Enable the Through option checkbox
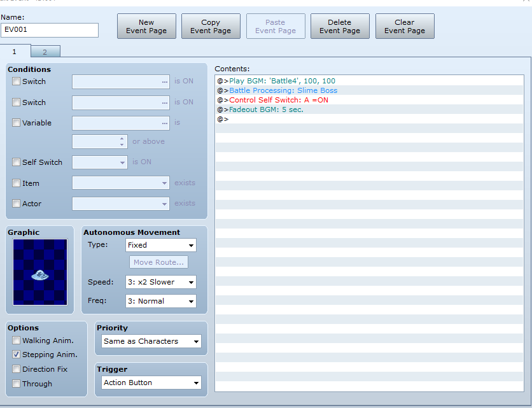Image resolution: width=532 pixels, height=408 pixels. (x=16, y=384)
